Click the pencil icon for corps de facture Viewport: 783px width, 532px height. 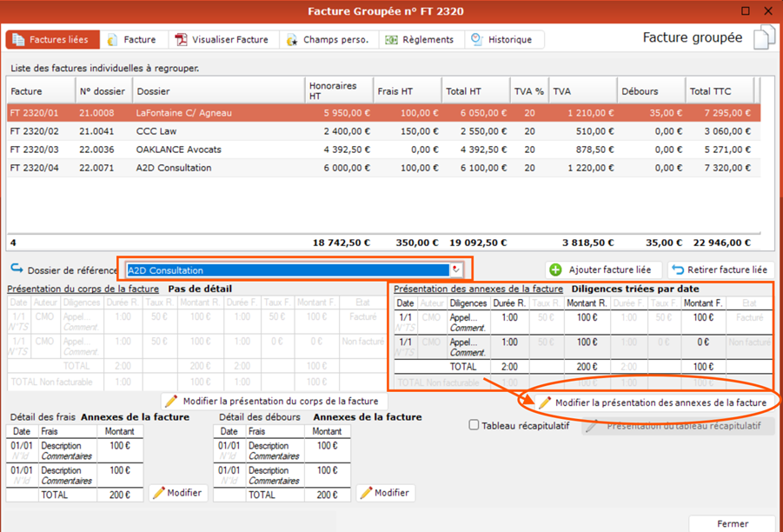click(171, 402)
